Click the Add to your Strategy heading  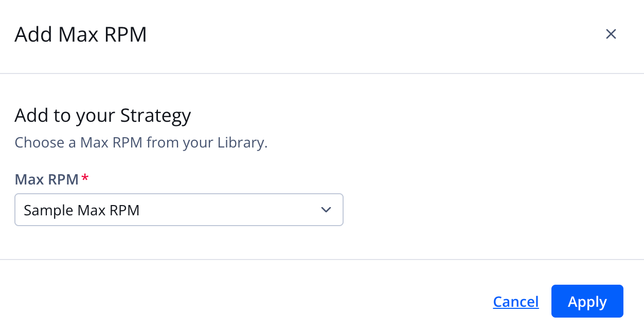coord(102,115)
